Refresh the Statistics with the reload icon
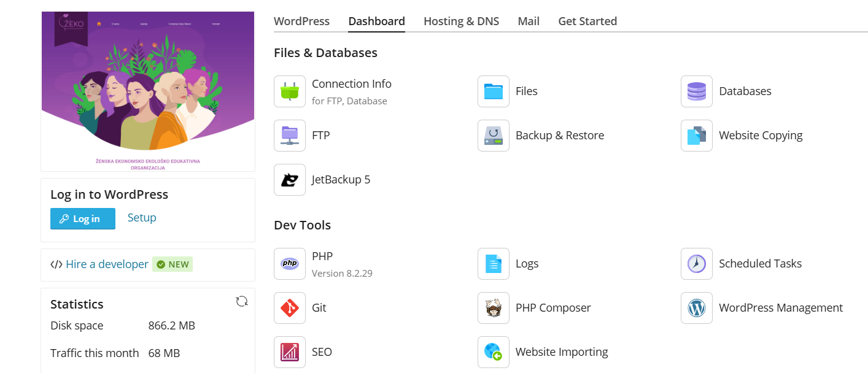Viewport: 868px width, 373px height. (242, 301)
